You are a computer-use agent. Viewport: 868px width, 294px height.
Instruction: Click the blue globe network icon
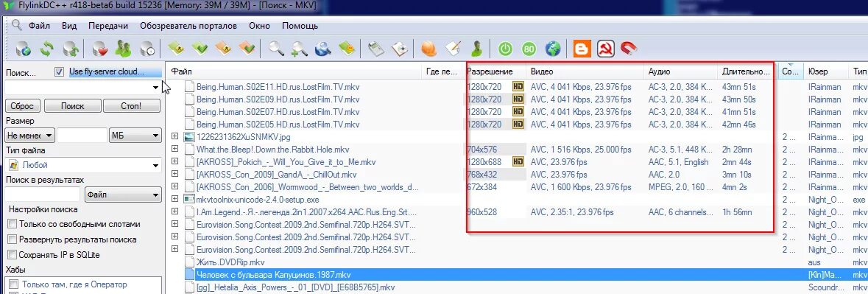point(553,49)
